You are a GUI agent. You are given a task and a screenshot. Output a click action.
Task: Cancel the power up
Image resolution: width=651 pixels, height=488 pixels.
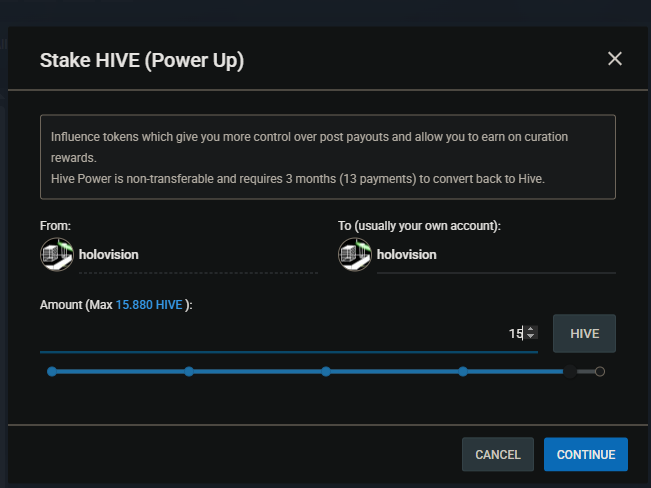click(497, 454)
